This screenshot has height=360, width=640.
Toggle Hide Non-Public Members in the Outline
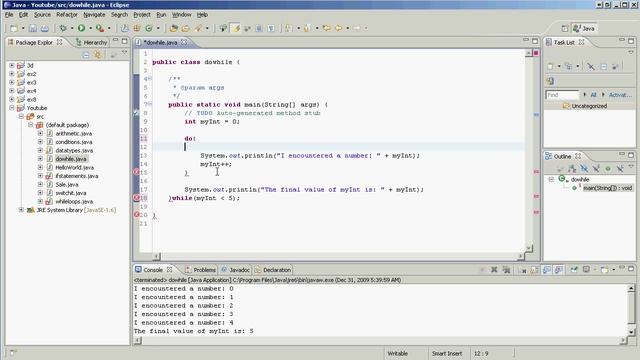(608, 168)
